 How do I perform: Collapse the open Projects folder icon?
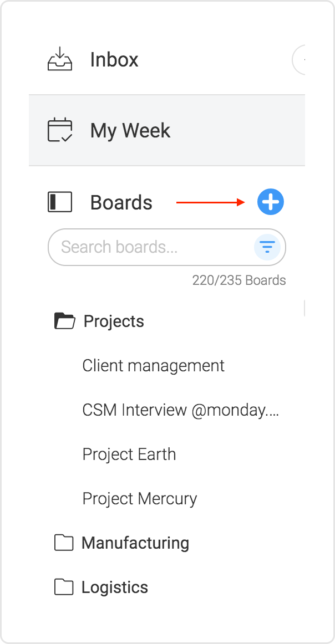(65, 321)
